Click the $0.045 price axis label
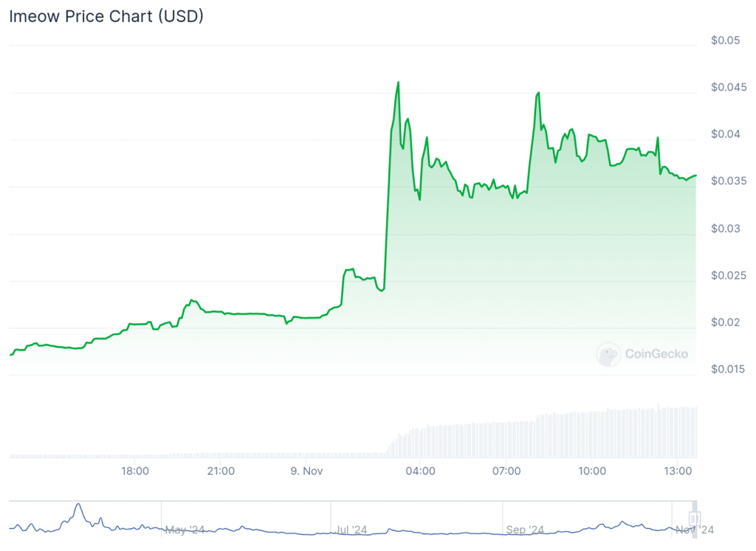This screenshot has height=551, width=756. pyautogui.click(x=727, y=87)
